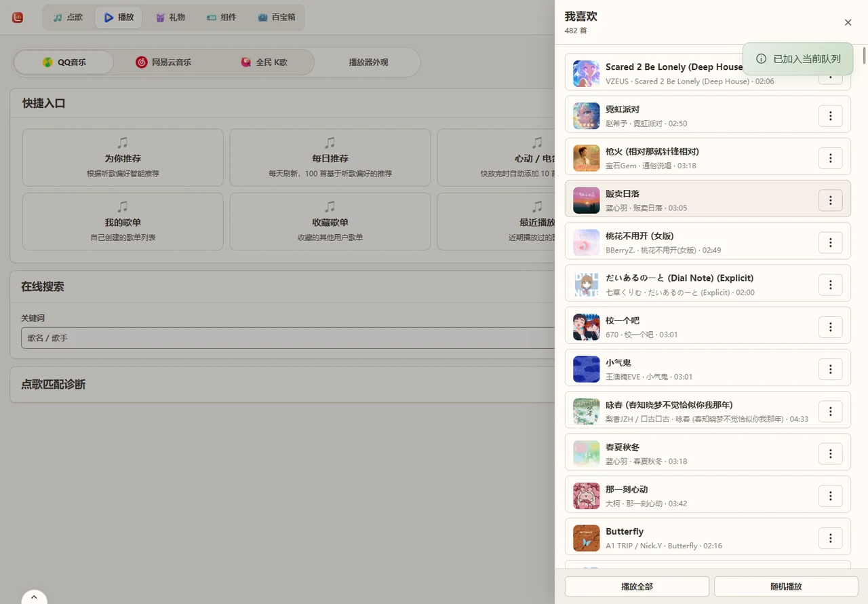Open the 为你推荐 shortcut card
The height and width of the screenshot is (604, 868).
(x=123, y=157)
